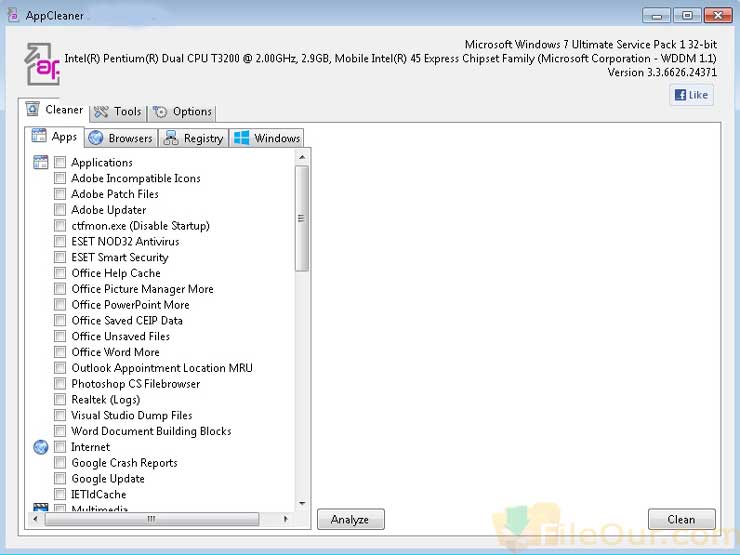The height and width of the screenshot is (555, 740).
Task: Click the Cleaner tab trash icon
Action: [x=33, y=109]
